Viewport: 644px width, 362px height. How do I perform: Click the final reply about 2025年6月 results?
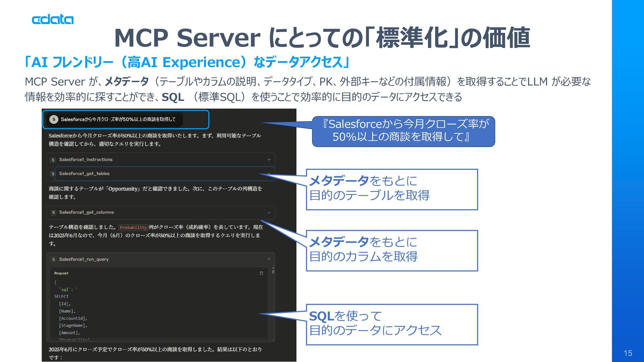155,353
